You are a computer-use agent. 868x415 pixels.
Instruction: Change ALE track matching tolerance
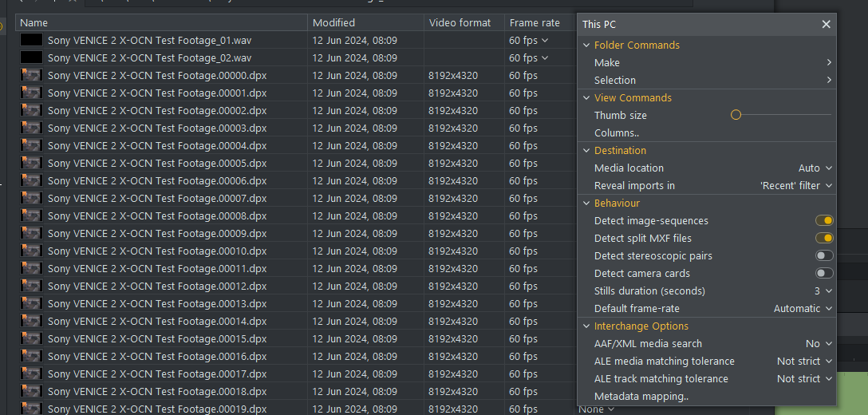(x=804, y=379)
